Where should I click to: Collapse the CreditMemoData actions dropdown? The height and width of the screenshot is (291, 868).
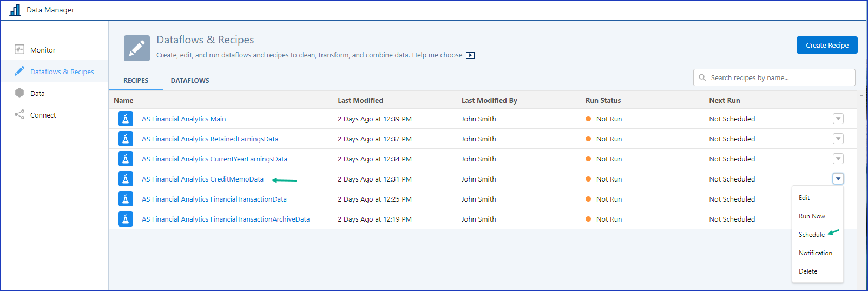838,179
